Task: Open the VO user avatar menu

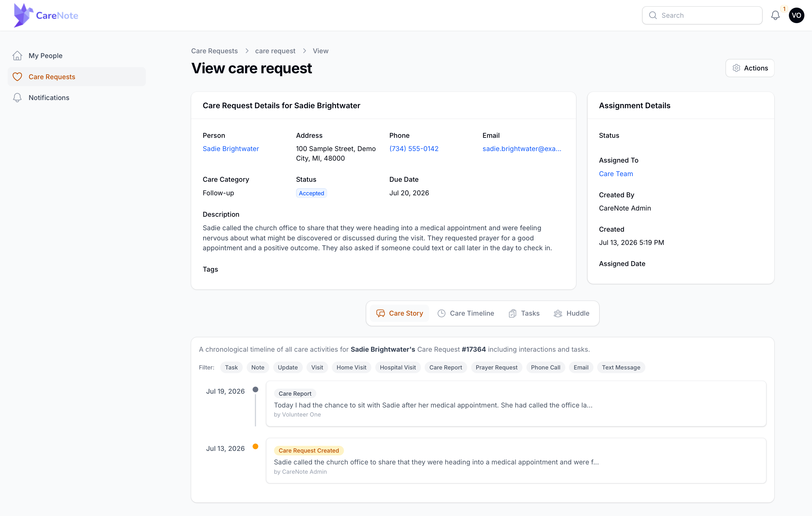Action: point(796,15)
